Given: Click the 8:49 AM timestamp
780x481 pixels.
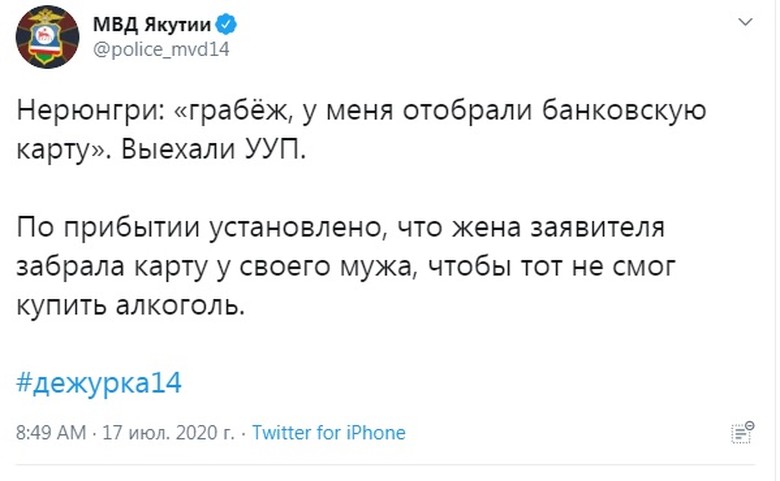Looking at the screenshot, I should tap(50, 433).
